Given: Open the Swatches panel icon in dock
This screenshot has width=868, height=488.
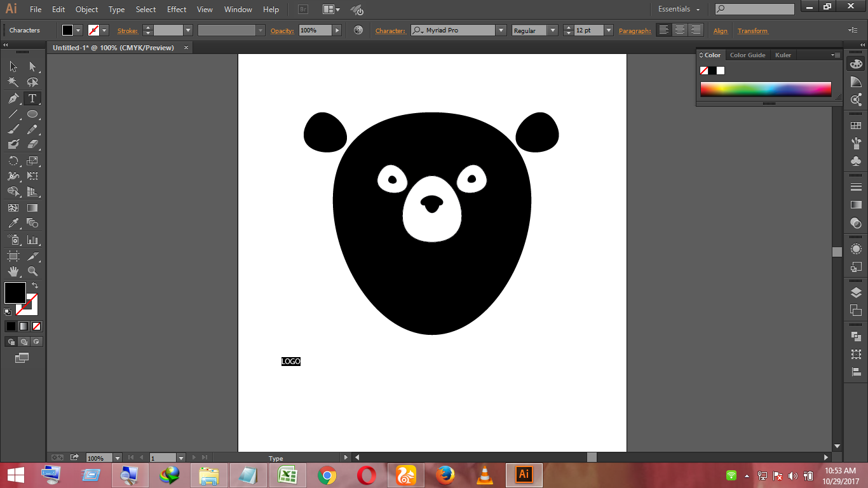Looking at the screenshot, I should coord(856,126).
